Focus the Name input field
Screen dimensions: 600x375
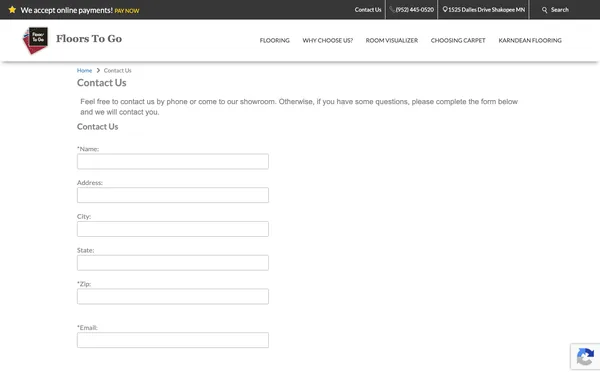click(173, 161)
